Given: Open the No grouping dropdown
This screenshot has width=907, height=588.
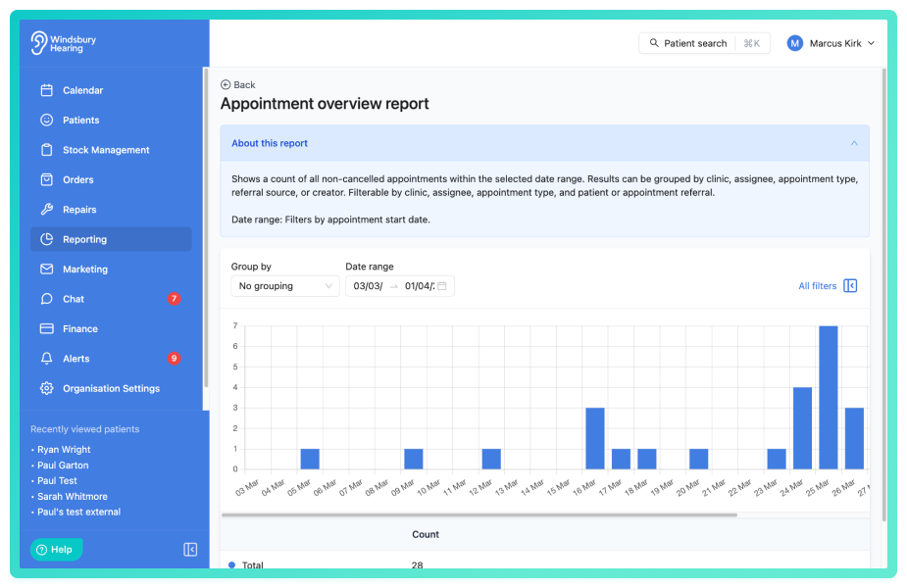Looking at the screenshot, I should tap(285, 285).
